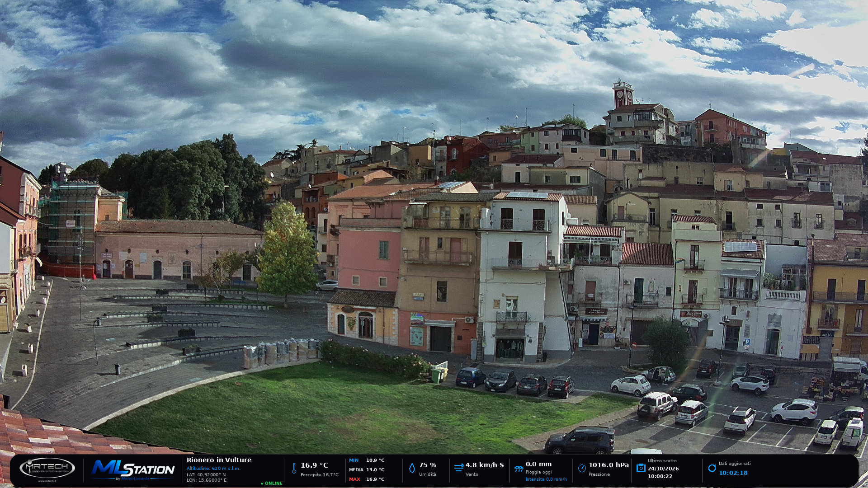Click the 75 % humidity value
The width and height of the screenshot is (868, 488).
tap(428, 465)
